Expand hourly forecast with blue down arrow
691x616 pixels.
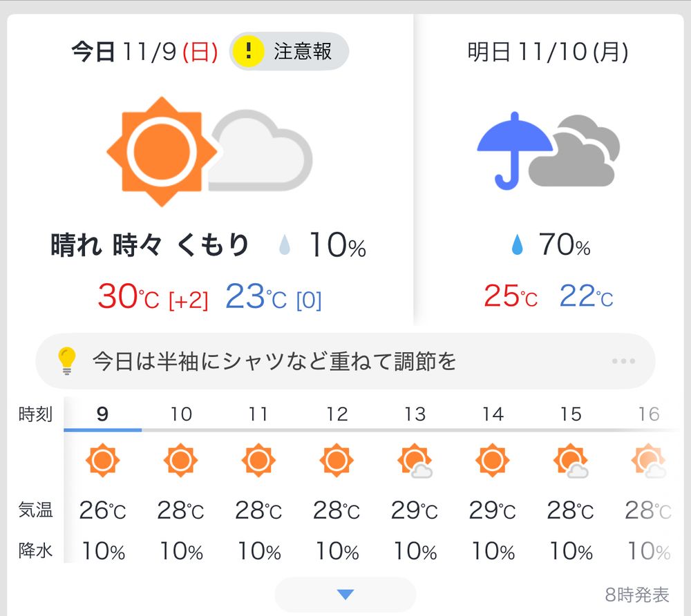(345, 595)
